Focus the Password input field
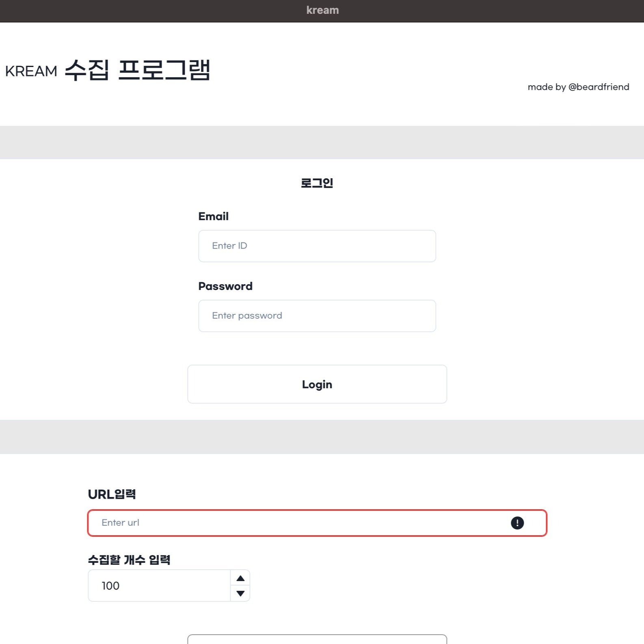This screenshot has width=644, height=644. (317, 316)
